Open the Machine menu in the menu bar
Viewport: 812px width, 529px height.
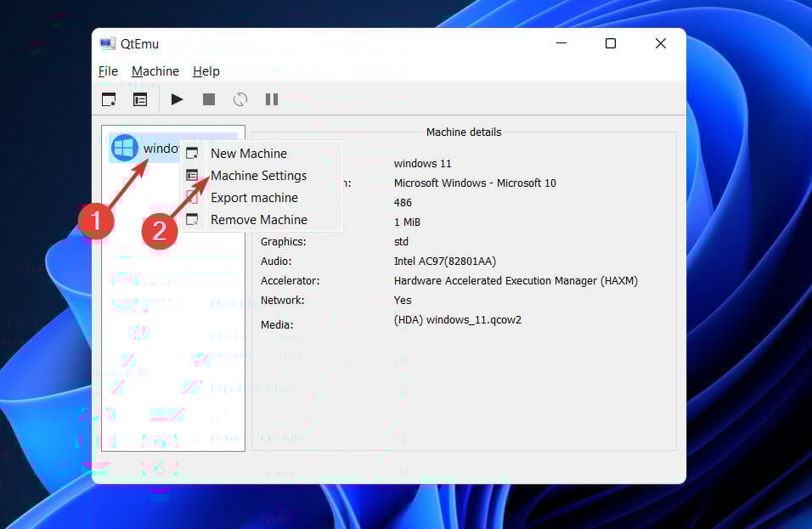pyautogui.click(x=155, y=71)
